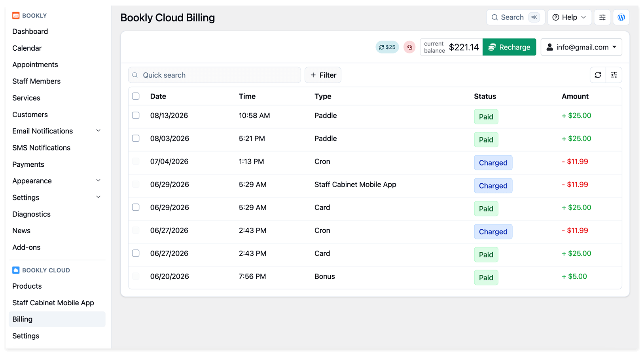Screen dimensions: 644x354
Task: Open the info@gmail.com account dropdown
Action: click(x=581, y=47)
